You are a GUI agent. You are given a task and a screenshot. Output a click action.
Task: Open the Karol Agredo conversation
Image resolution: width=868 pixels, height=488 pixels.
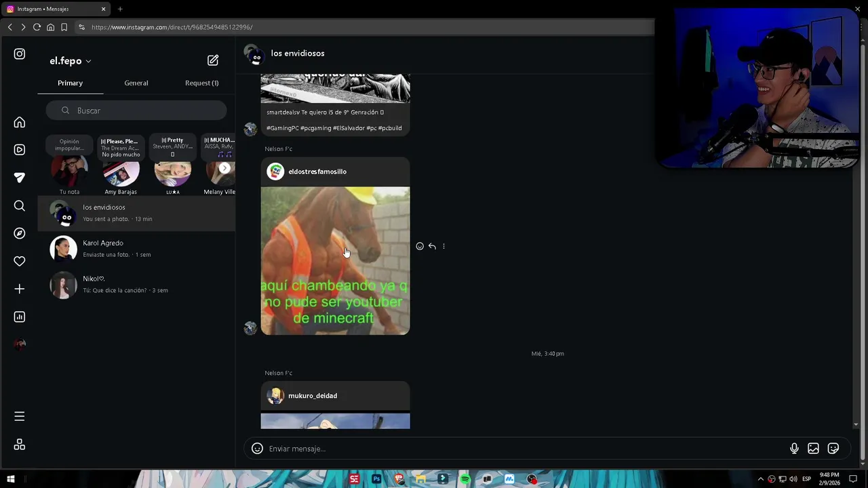tap(136, 249)
